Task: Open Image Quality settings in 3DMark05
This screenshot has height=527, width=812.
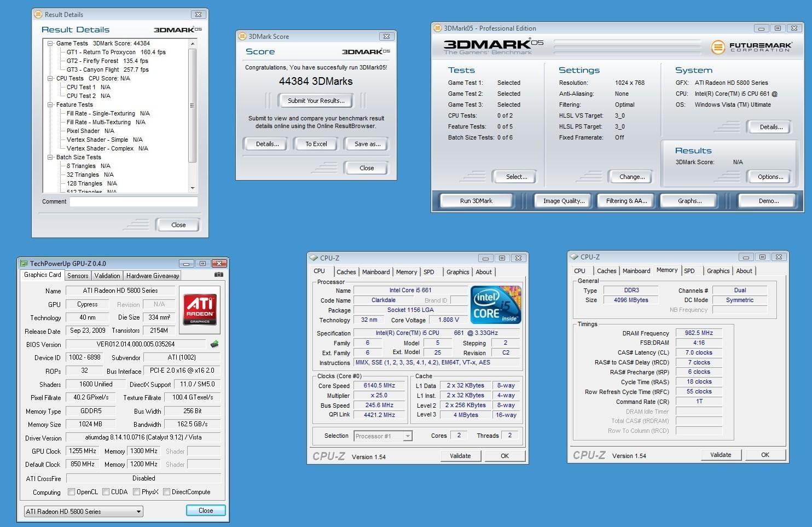Action: pyautogui.click(x=564, y=201)
